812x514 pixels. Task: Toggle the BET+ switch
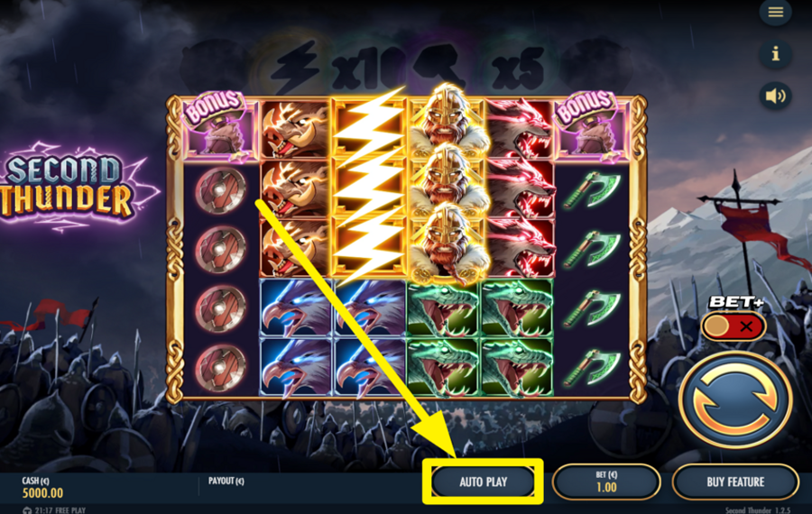point(734,326)
